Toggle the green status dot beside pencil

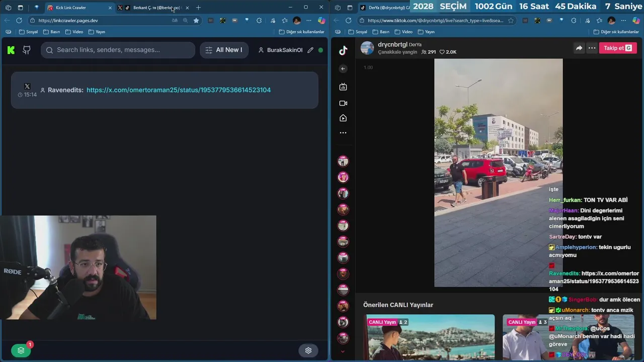pyautogui.click(x=320, y=50)
